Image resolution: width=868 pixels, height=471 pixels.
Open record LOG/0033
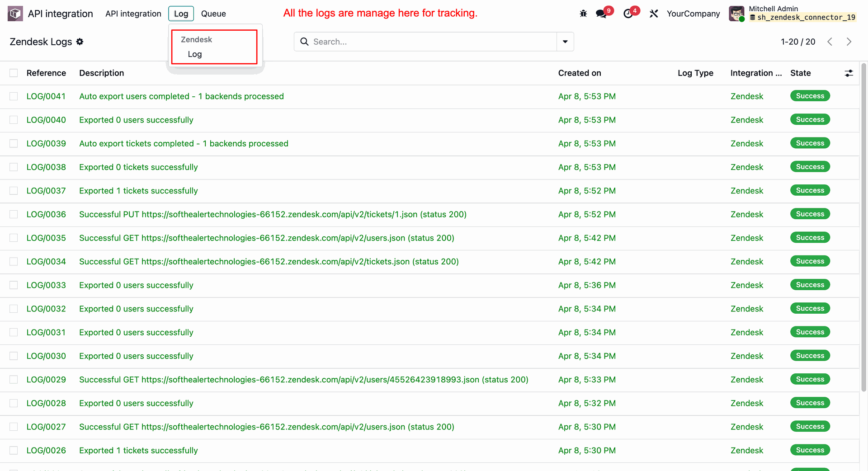[46, 285]
